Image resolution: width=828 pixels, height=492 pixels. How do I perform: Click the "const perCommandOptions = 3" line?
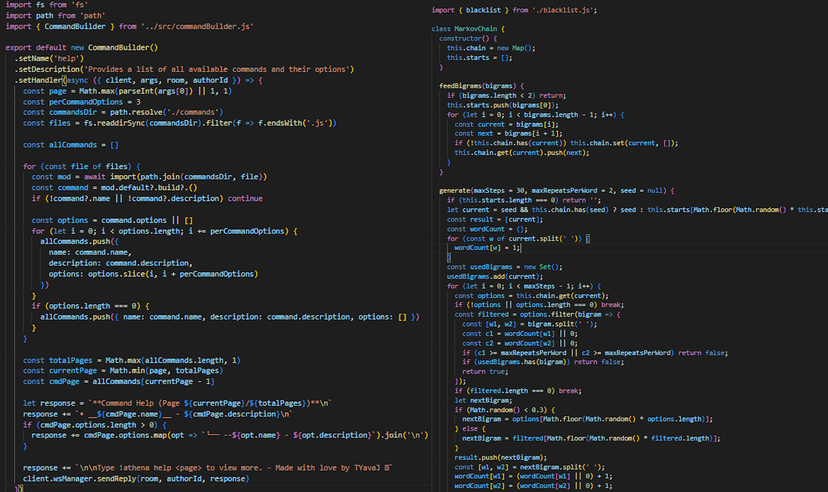82,102
